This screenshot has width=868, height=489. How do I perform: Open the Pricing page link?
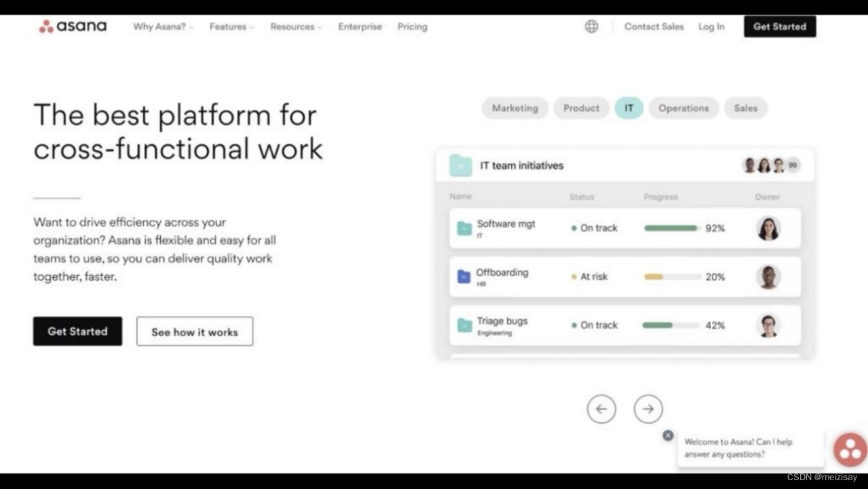pyautogui.click(x=413, y=26)
